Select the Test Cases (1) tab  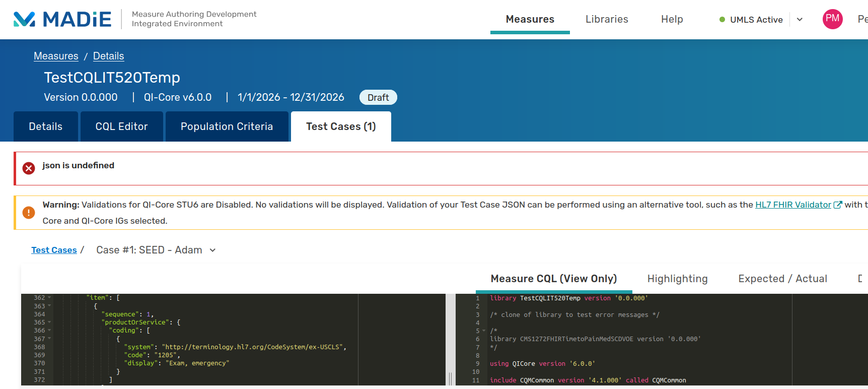(341, 126)
